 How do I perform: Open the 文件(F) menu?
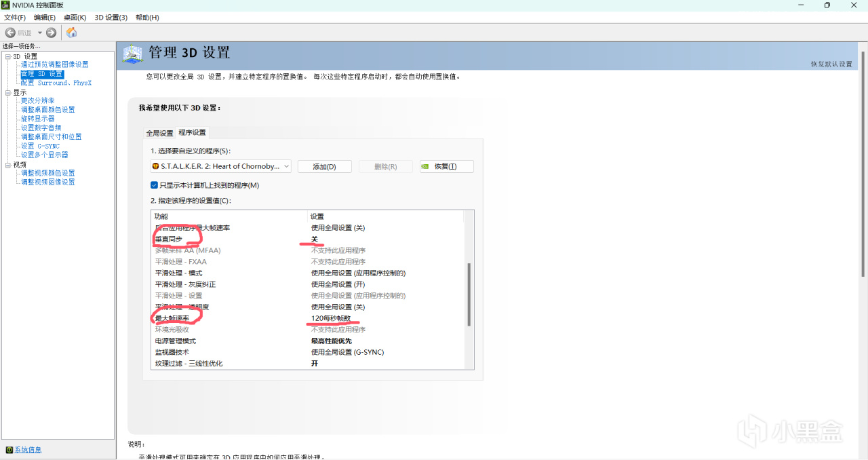click(15, 17)
